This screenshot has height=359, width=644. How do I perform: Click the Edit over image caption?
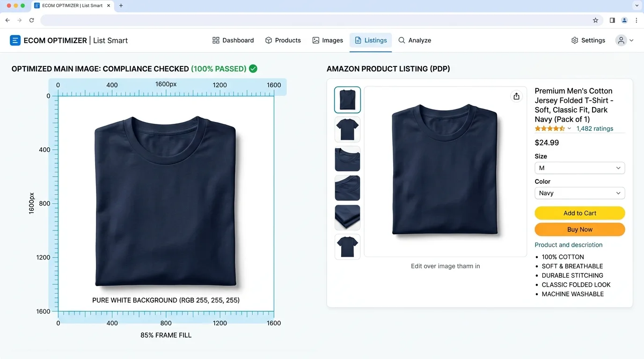(x=446, y=266)
